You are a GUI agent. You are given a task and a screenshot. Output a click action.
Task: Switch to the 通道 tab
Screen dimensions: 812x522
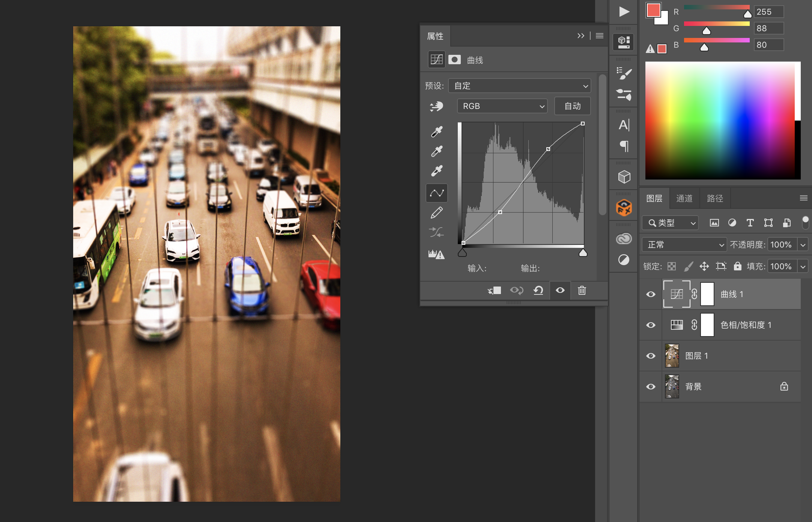(x=684, y=199)
